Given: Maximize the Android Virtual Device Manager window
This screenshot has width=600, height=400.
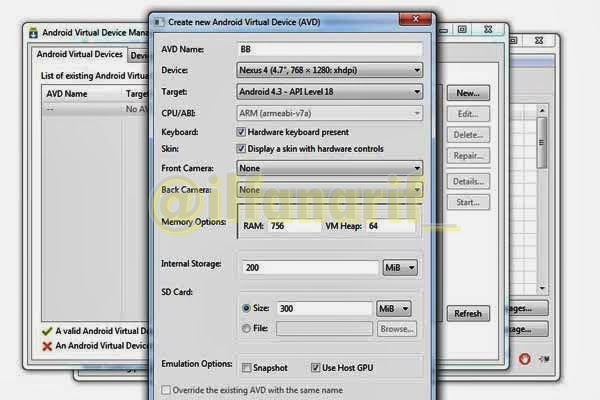Looking at the screenshot, I should [x=462, y=29].
